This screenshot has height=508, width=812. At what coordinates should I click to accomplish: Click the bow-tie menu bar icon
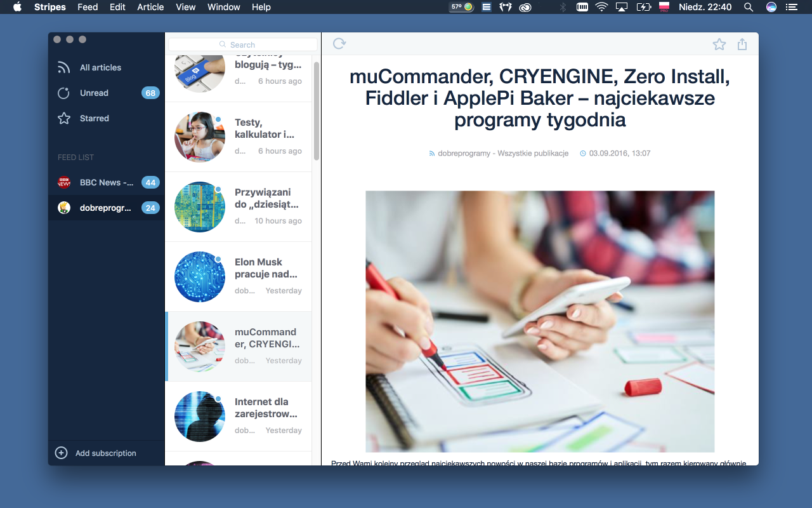click(505, 7)
